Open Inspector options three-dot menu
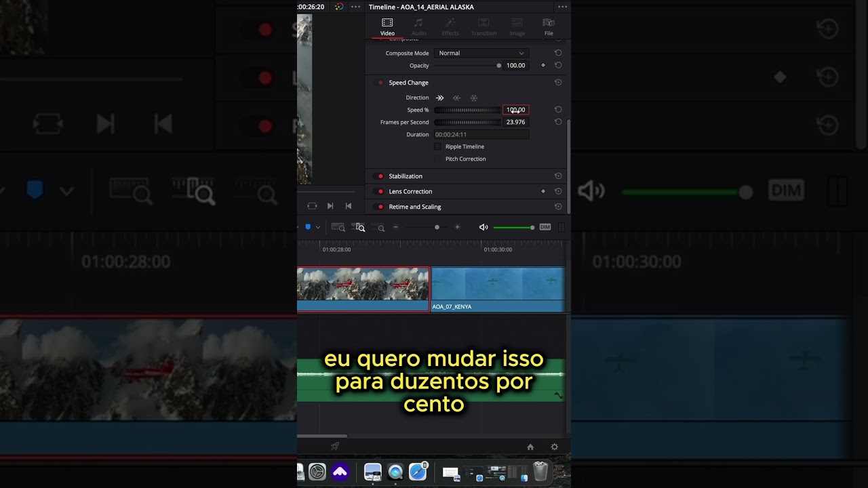 coord(562,7)
